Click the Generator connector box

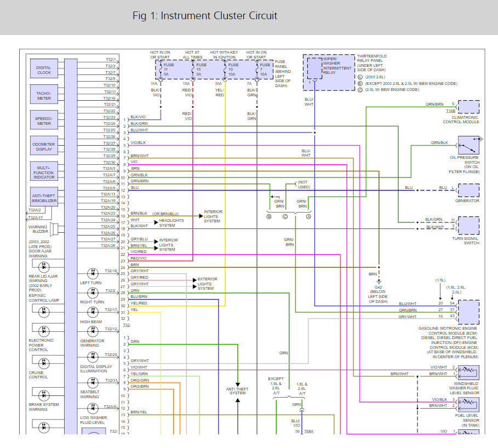[x=468, y=191]
